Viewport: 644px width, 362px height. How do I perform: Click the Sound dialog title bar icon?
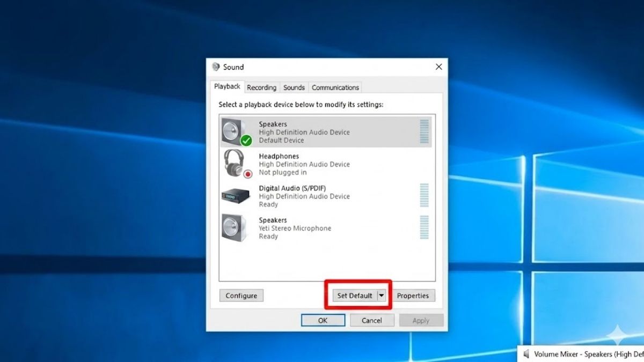216,67
